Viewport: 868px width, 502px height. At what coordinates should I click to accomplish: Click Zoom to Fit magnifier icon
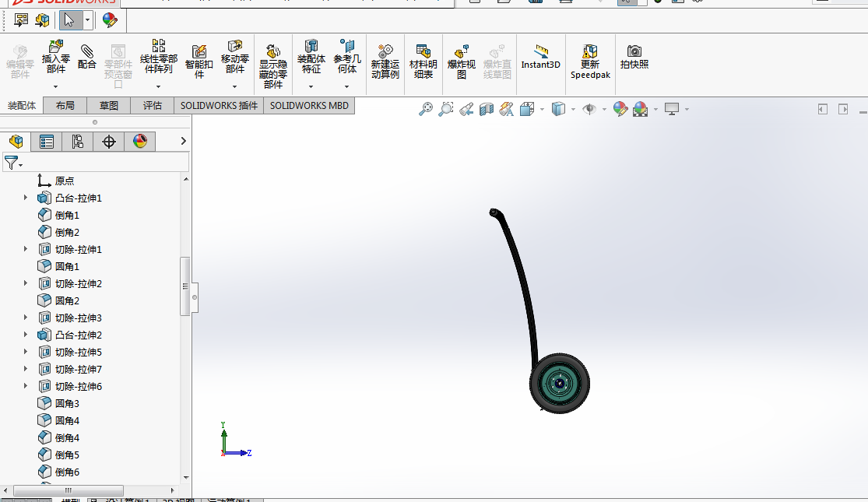point(426,109)
